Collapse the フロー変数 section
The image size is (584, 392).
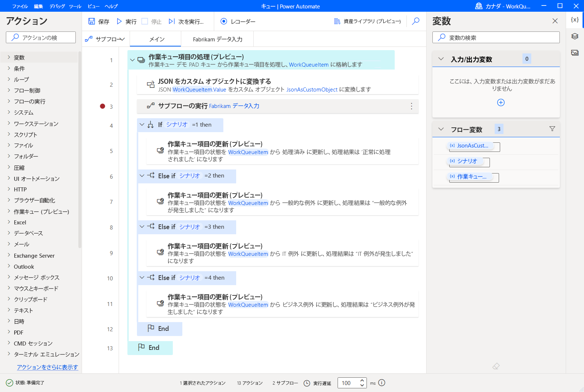click(x=441, y=129)
